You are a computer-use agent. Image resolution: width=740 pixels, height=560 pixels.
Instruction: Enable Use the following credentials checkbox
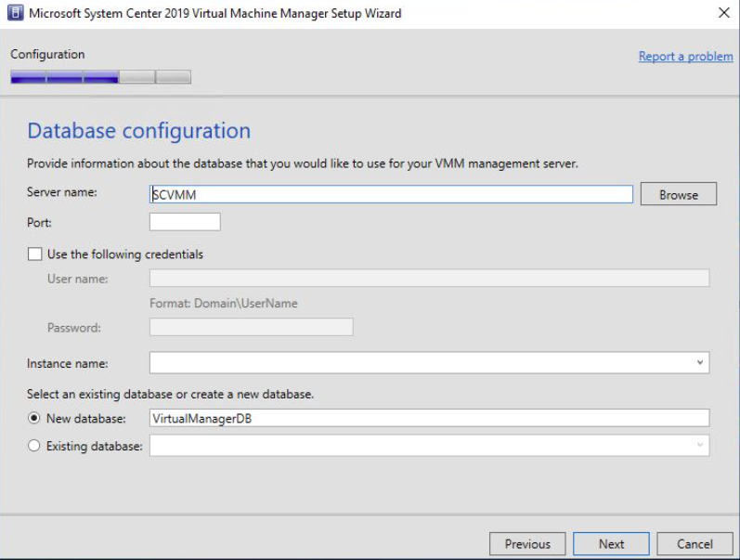point(35,254)
